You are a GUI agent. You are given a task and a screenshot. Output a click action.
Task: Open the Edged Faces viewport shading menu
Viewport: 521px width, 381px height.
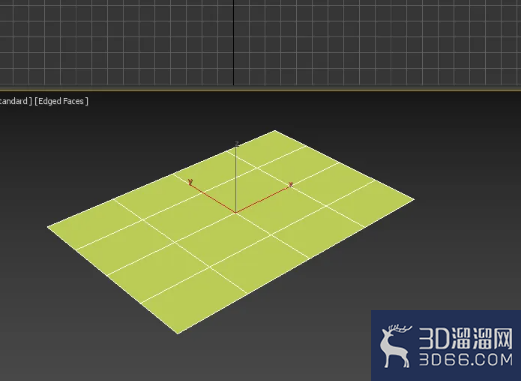tap(61, 101)
